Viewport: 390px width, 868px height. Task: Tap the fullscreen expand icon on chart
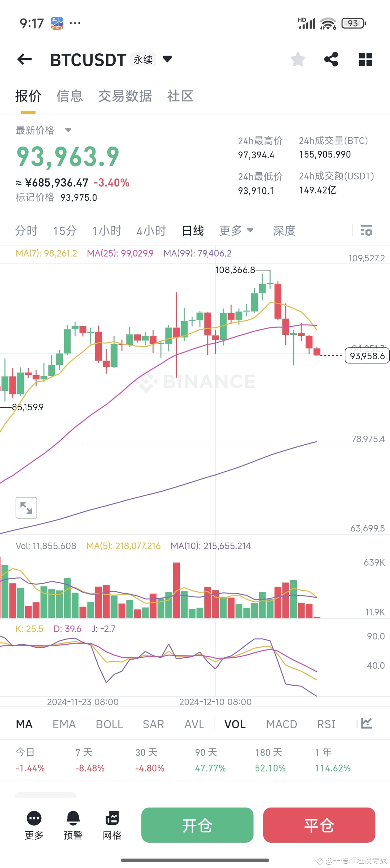click(x=26, y=507)
